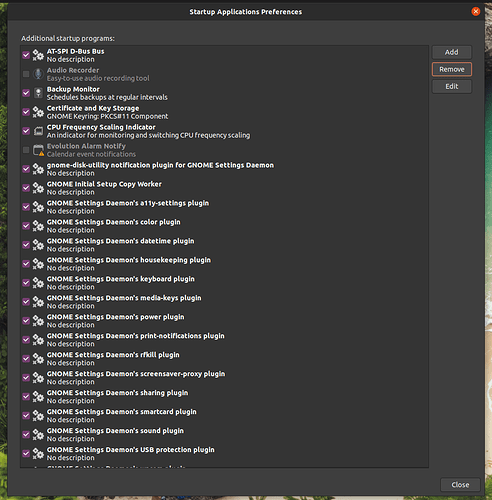Click the smartcard plugin gear icon

(x=38, y=416)
